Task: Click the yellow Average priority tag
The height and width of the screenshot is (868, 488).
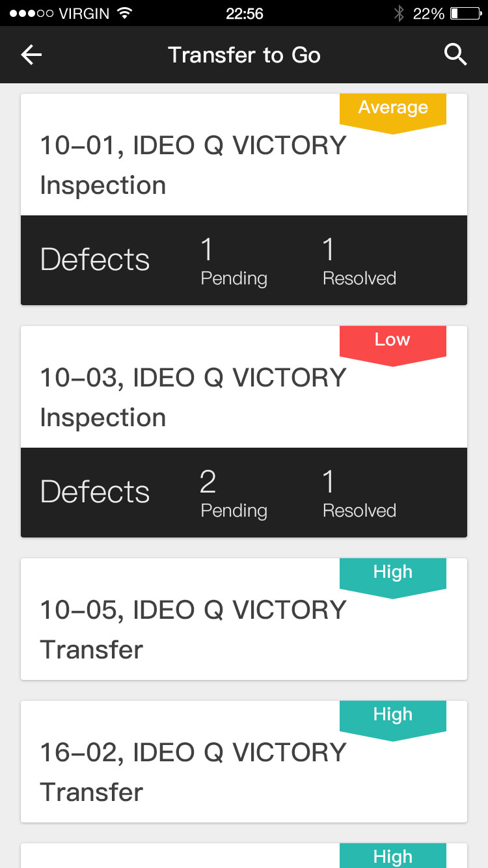Action: tap(393, 111)
